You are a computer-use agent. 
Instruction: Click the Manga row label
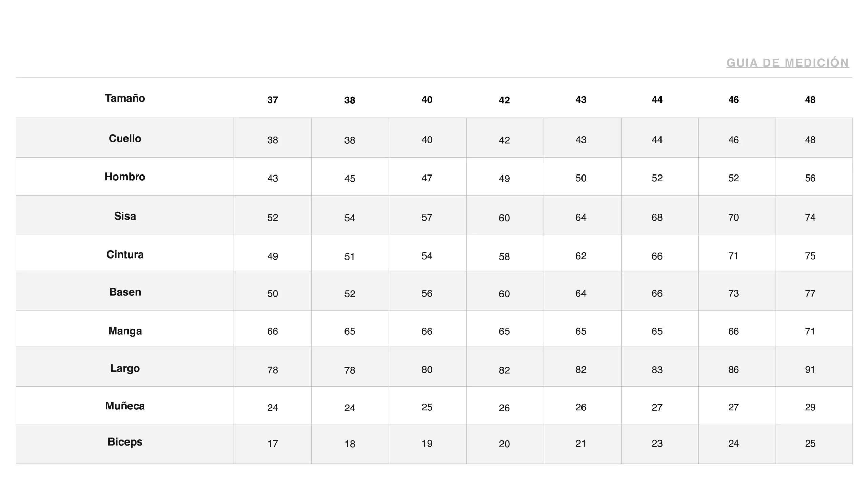125,331
